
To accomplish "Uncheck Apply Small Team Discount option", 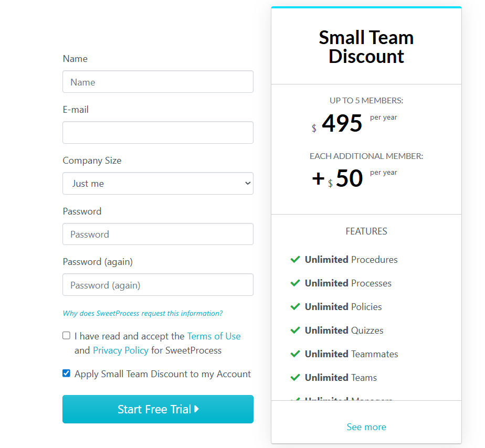I will [66, 373].
